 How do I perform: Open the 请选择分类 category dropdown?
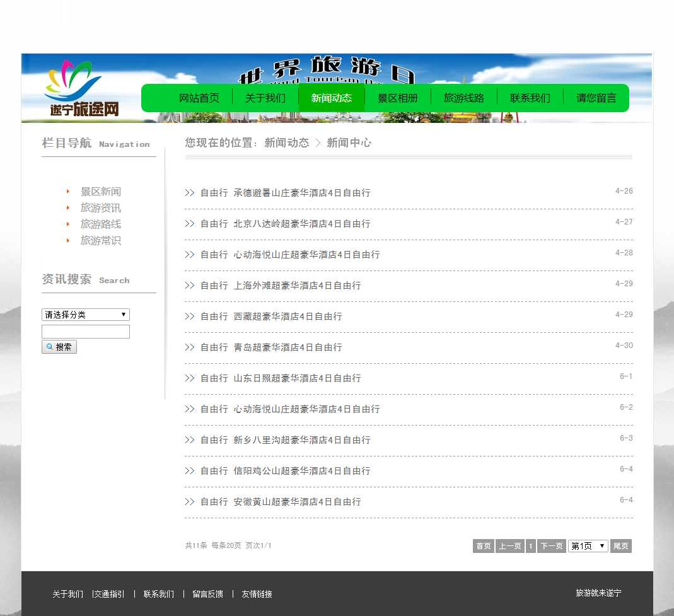86,315
